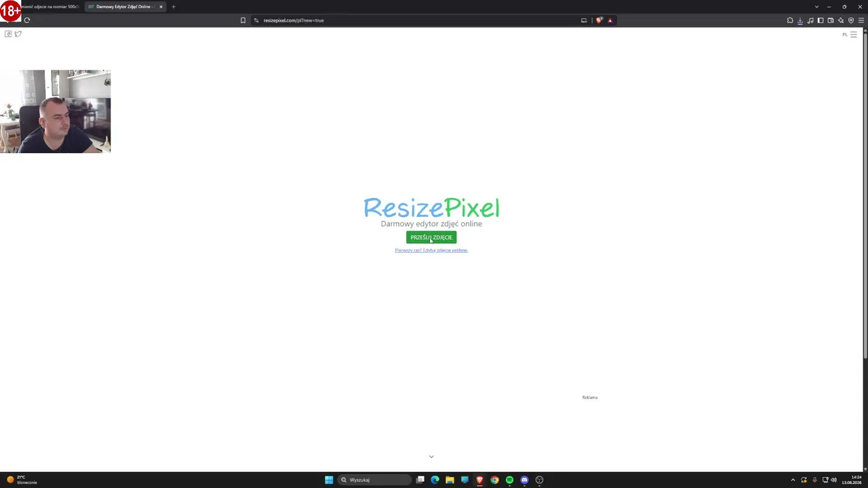
Task: Open network settings in the system tray
Action: pos(825,480)
